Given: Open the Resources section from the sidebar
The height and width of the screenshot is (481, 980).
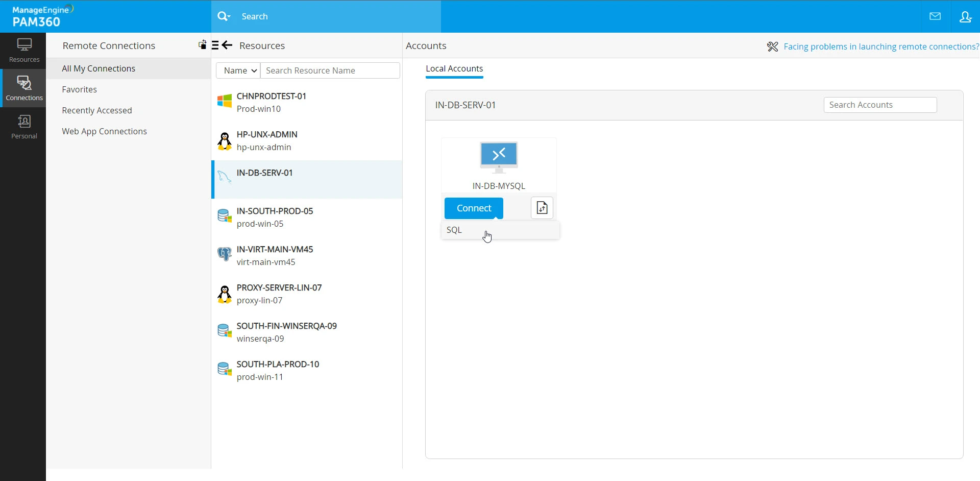Looking at the screenshot, I should pos(23,50).
